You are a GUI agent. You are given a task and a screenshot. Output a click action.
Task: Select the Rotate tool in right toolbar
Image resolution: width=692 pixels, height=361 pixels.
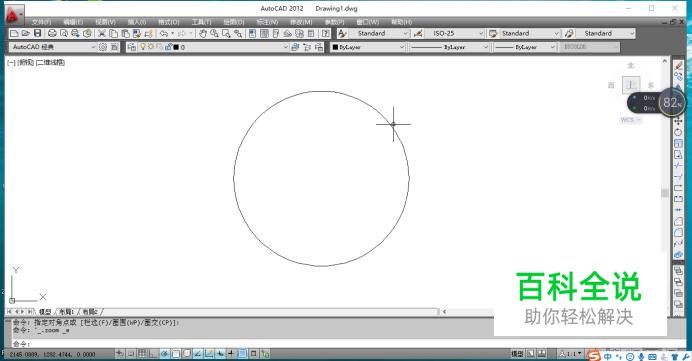pyautogui.click(x=678, y=132)
